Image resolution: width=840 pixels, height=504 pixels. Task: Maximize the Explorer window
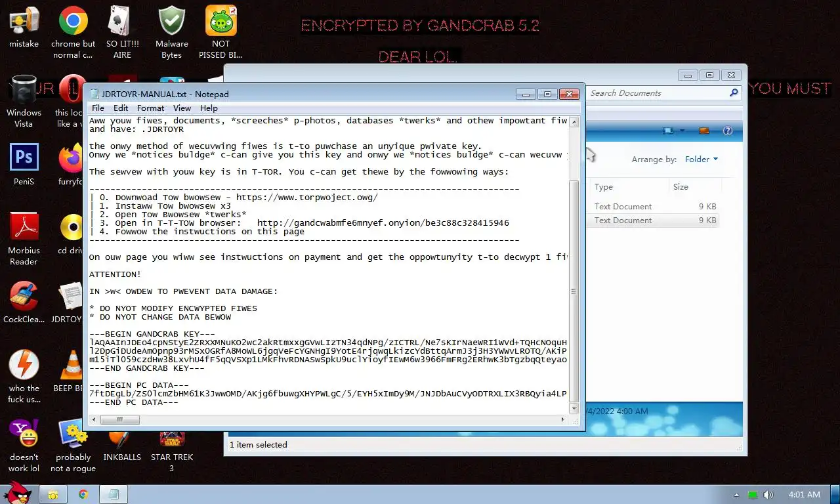coord(709,75)
